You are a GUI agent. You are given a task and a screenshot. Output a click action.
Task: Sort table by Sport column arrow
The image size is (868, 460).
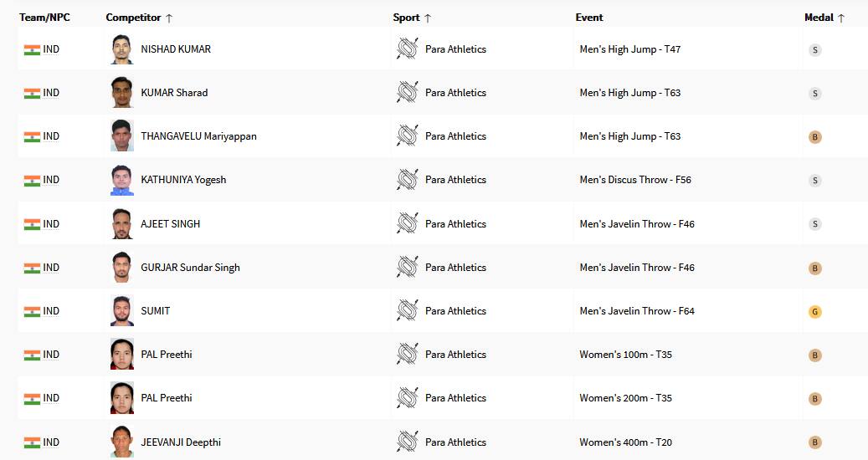[x=428, y=18]
